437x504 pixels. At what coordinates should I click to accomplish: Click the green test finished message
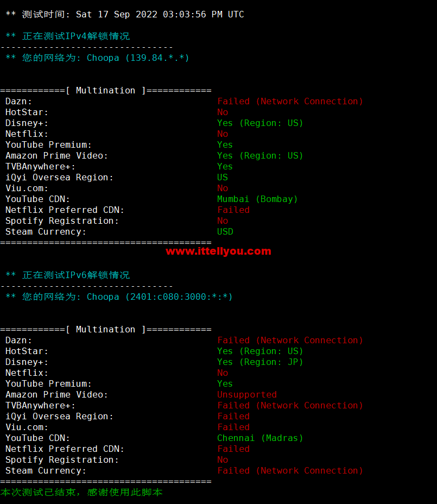pyautogui.click(x=81, y=492)
